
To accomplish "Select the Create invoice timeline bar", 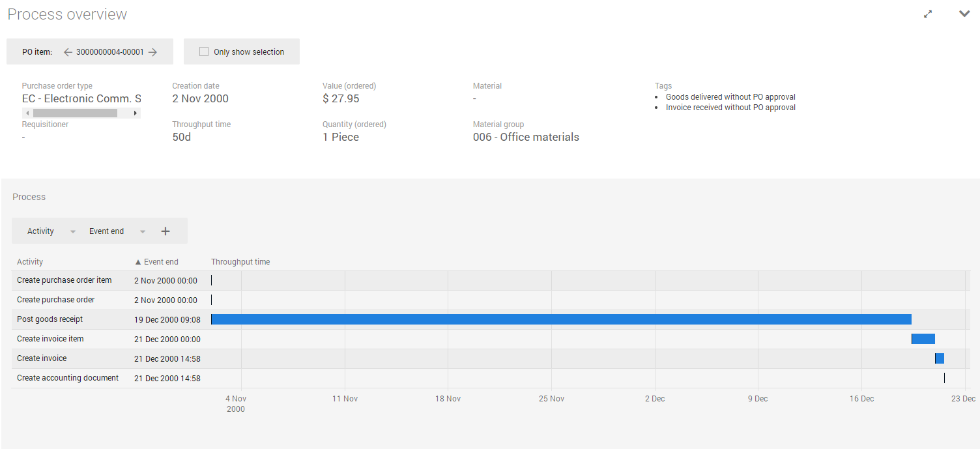I will (x=939, y=358).
